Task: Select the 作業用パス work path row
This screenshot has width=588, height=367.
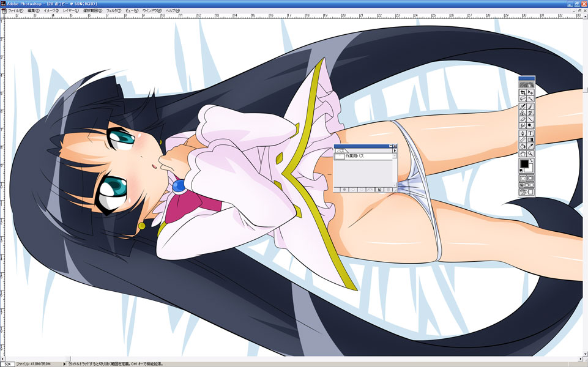Action: [363, 157]
